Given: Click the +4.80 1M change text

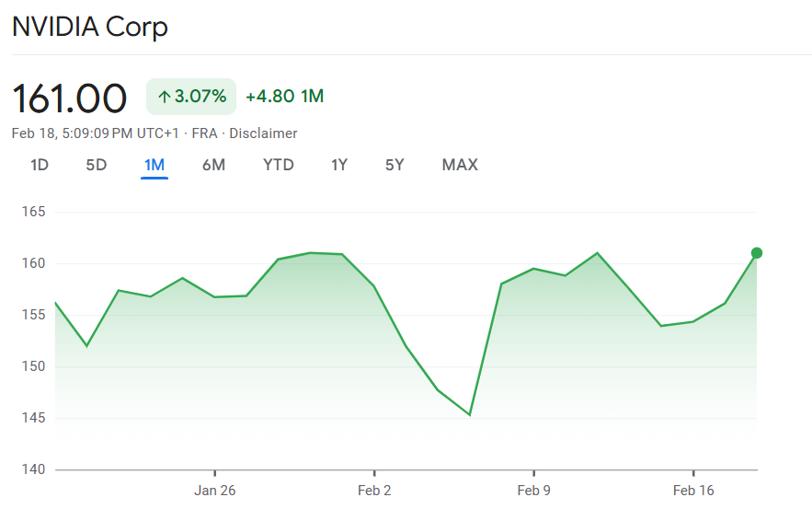Looking at the screenshot, I should coord(284,97).
